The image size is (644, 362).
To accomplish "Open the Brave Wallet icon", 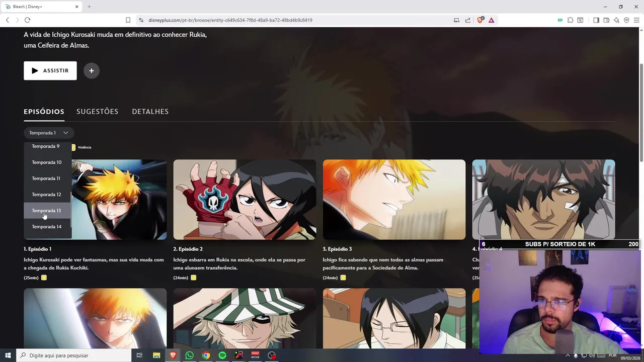I will coord(606,20).
